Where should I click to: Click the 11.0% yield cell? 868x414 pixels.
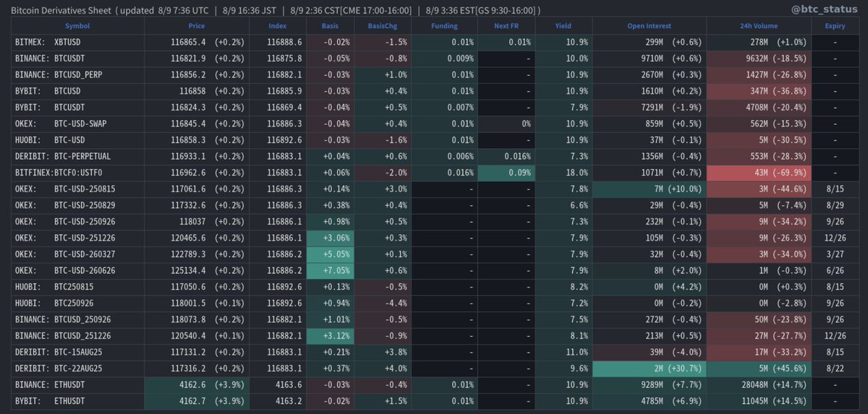click(x=563, y=353)
